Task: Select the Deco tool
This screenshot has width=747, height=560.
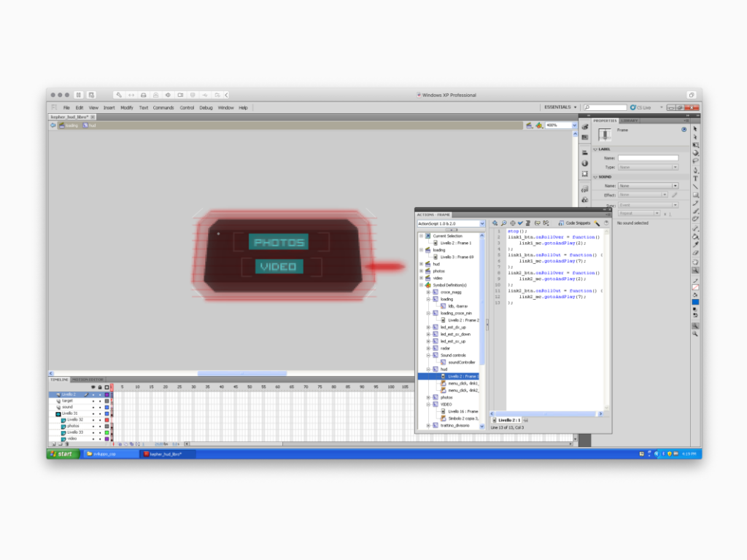Action: point(695,219)
